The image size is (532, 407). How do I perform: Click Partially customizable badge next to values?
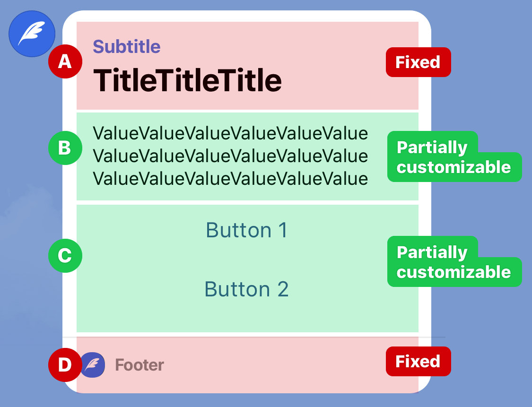pos(454,156)
